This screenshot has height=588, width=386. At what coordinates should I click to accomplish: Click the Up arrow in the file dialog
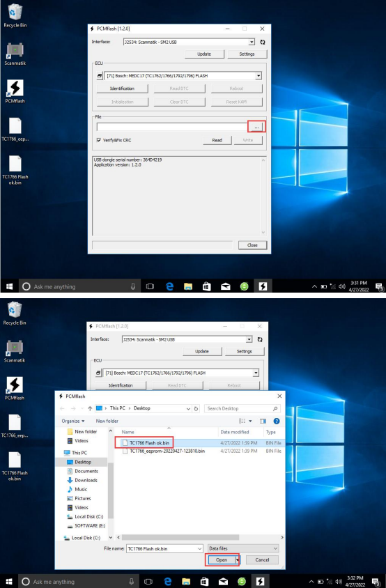[90, 408]
